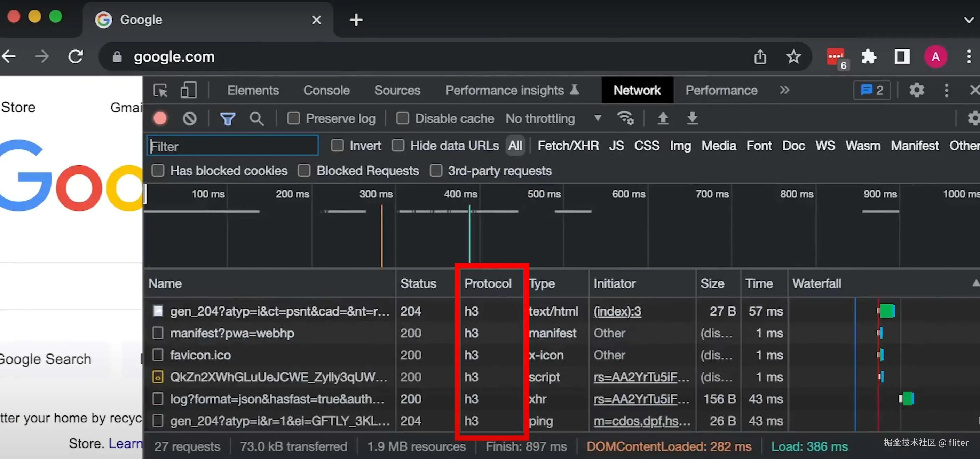Viewport: 980px width, 459px height.
Task: Import a HAR file (upload arrow)
Action: tap(663, 118)
